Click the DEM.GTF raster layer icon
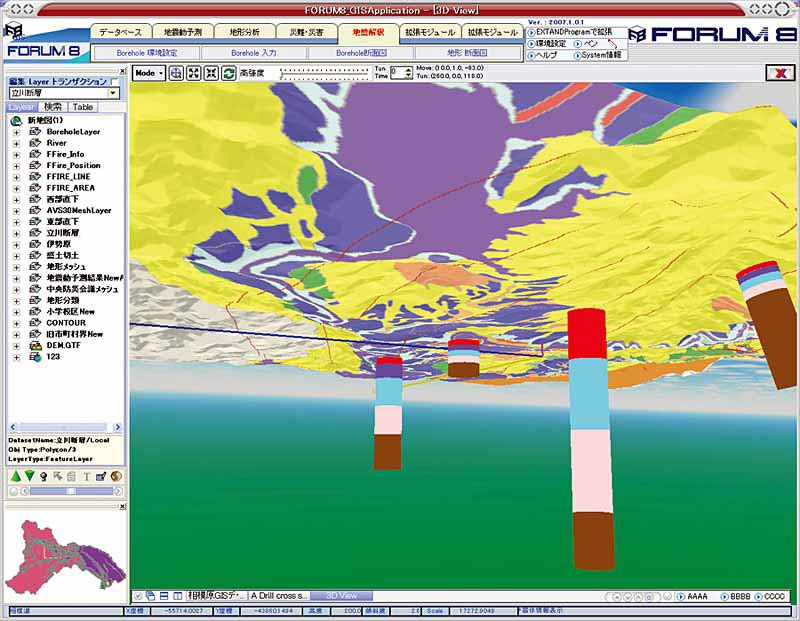800x621 pixels. pos(35,345)
